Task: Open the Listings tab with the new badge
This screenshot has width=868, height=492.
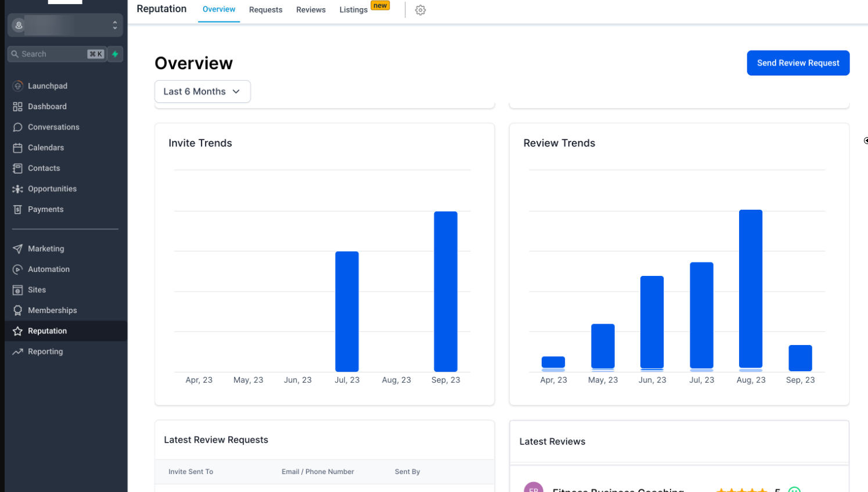Action: (353, 9)
